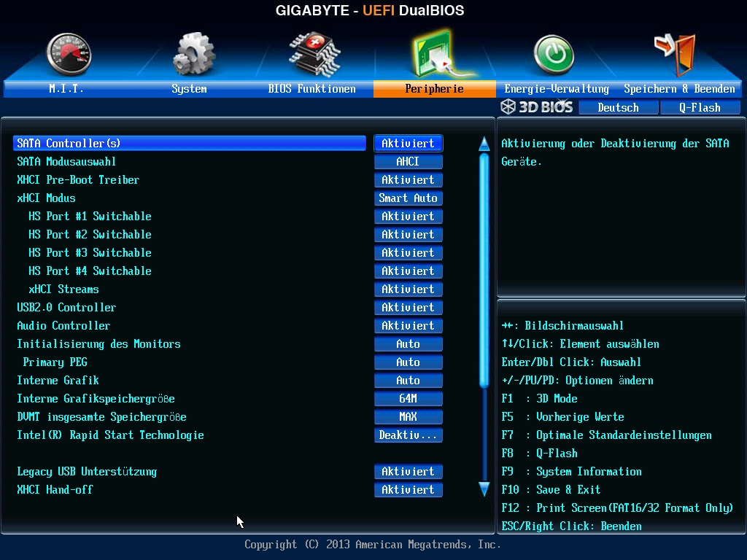Viewport: 747px width, 560px height.
Task: Launch the Q-Flash button
Action: (x=700, y=108)
